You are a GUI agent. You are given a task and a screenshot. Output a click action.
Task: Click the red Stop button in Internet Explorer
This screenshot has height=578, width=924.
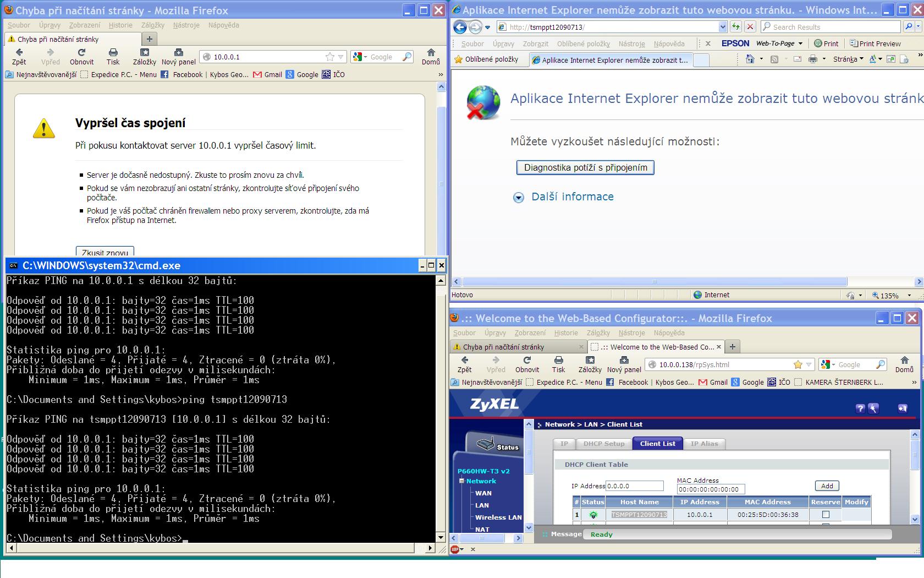(750, 26)
